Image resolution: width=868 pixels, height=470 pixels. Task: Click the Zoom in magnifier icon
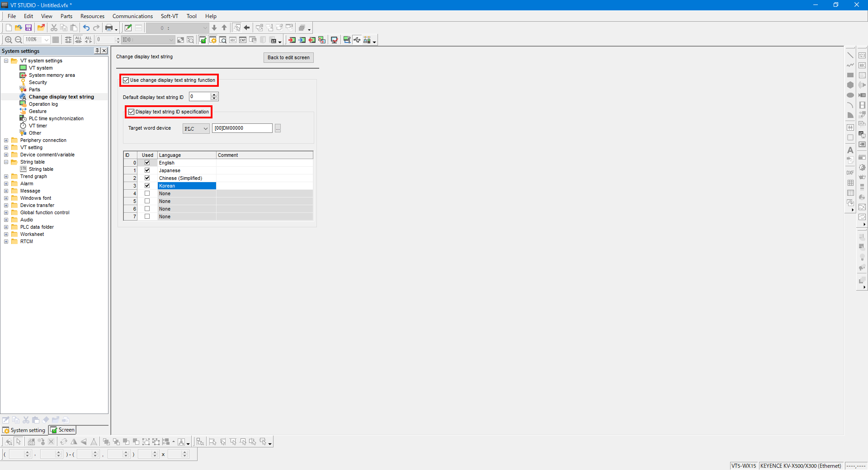pos(8,40)
